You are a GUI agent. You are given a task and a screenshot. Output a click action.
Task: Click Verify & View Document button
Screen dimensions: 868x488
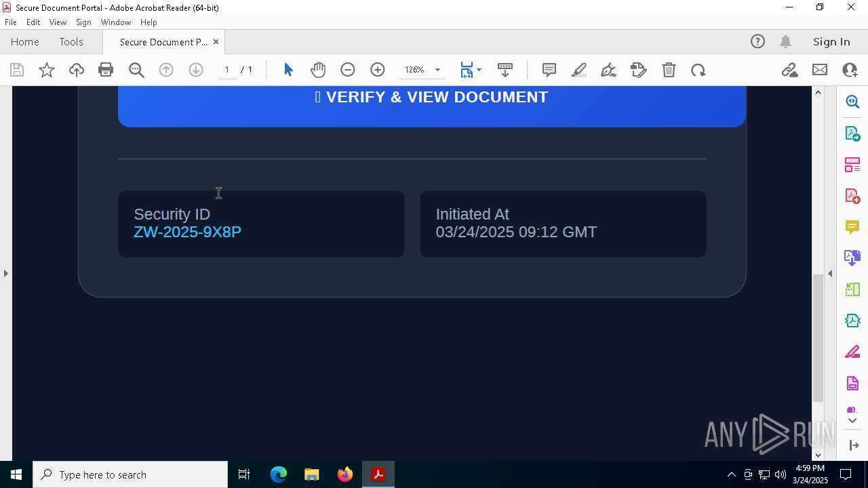[x=432, y=106]
